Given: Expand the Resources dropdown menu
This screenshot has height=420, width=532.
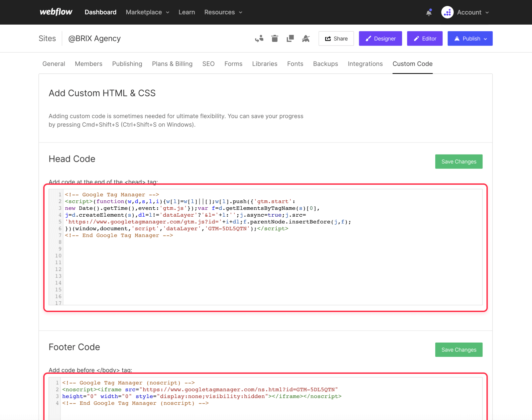Looking at the screenshot, I should pos(223,12).
